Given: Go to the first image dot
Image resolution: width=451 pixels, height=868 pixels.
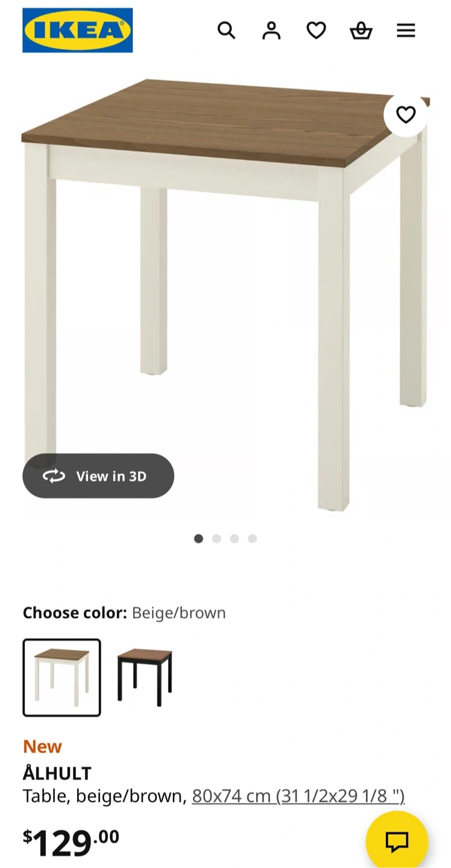Looking at the screenshot, I should [x=198, y=538].
